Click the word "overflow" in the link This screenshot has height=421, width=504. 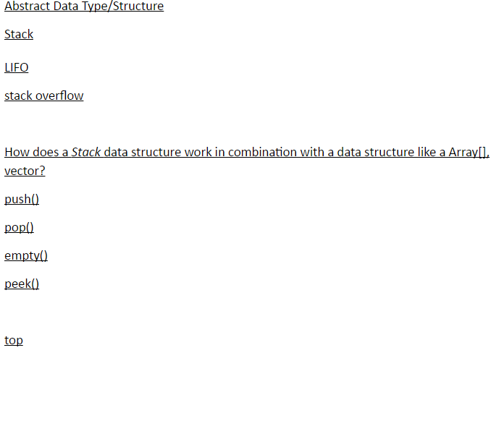(59, 96)
